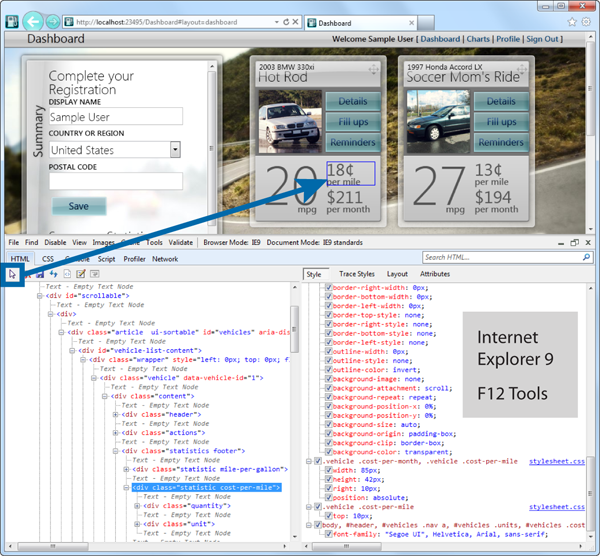Uncheck the border-right-width property

[x=328, y=287]
